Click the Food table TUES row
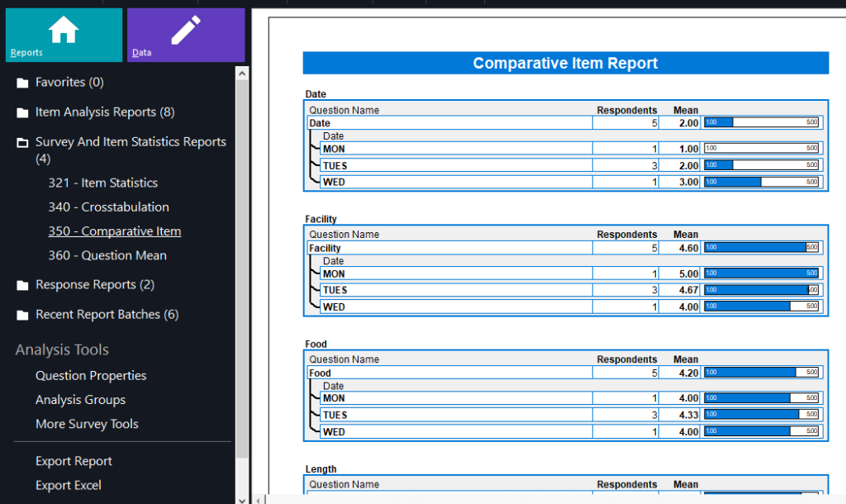This screenshot has width=846, height=504. pyautogui.click(x=572, y=415)
